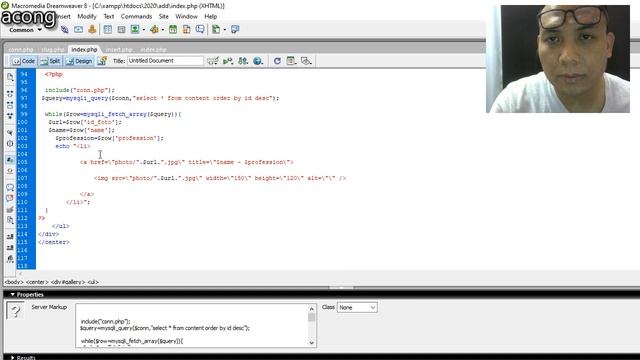The width and height of the screenshot is (640, 360).
Task: Insert a Comment object
Action: pyautogui.click(x=200, y=29)
